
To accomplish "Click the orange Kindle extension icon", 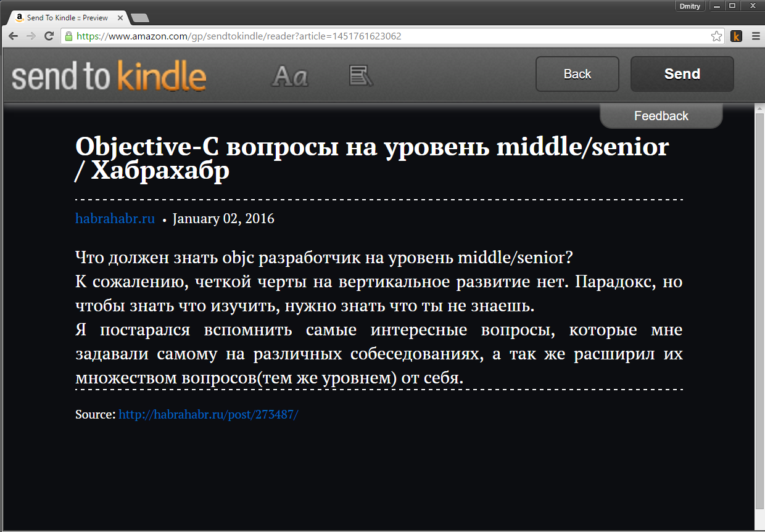I will 736,36.
